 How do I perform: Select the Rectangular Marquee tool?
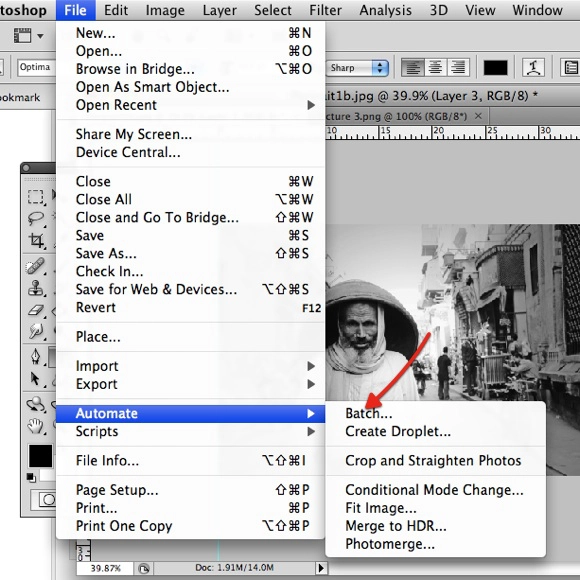pyautogui.click(x=36, y=196)
